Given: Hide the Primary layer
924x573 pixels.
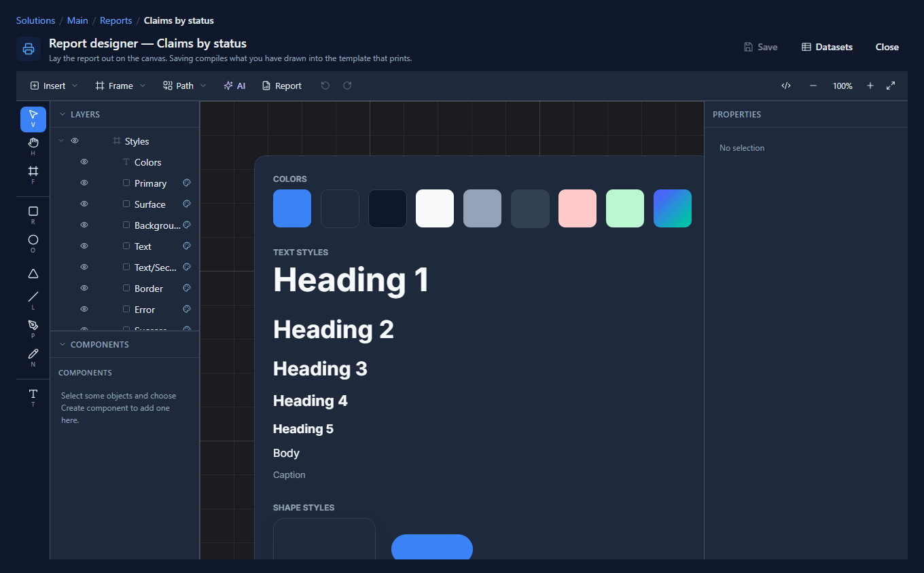Looking at the screenshot, I should pyautogui.click(x=84, y=183).
